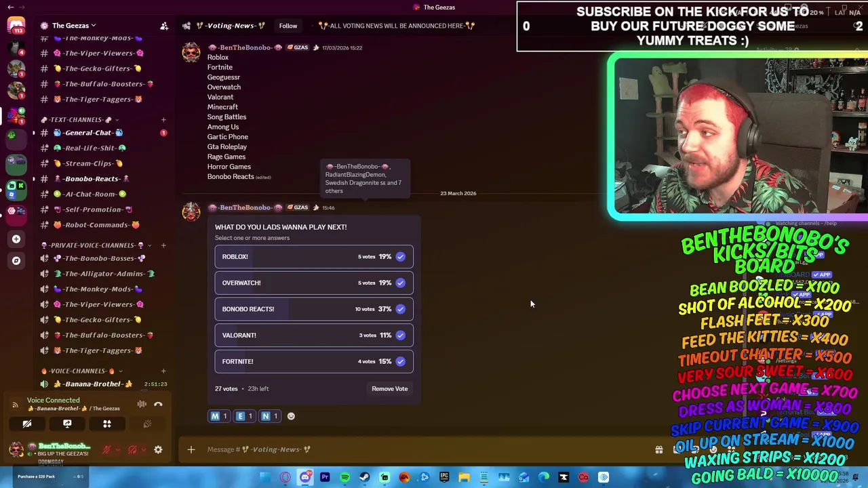Click the back navigation arrow
This screenshot has height=488, width=868.
pyautogui.click(x=10, y=7)
